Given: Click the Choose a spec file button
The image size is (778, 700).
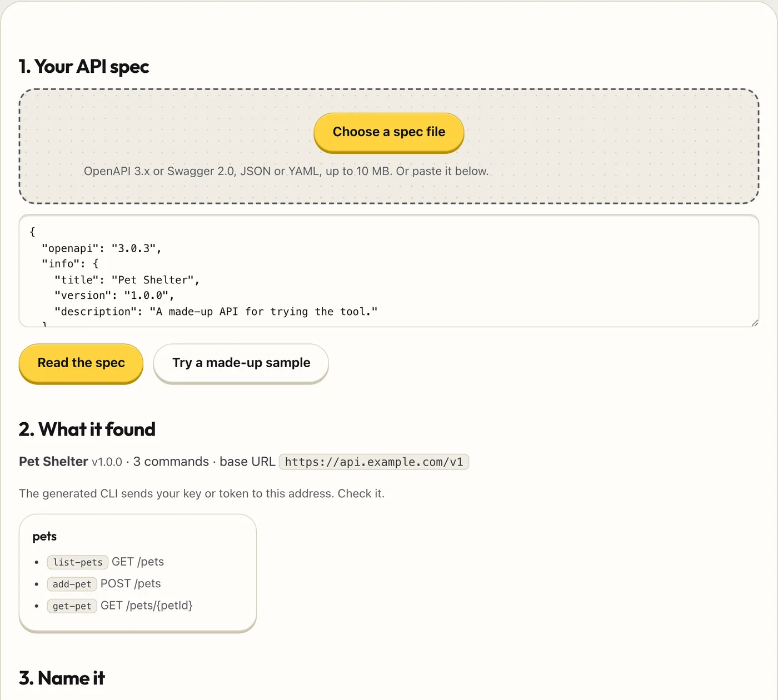Looking at the screenshot, I should [x=389, y=132].
